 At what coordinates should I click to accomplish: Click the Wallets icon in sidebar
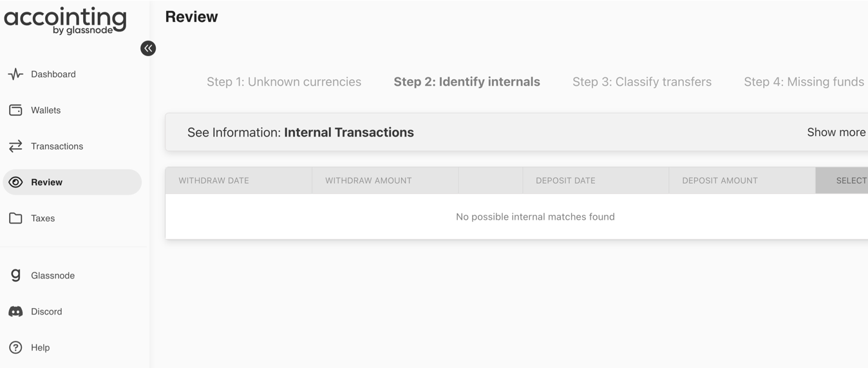[15, 110]
